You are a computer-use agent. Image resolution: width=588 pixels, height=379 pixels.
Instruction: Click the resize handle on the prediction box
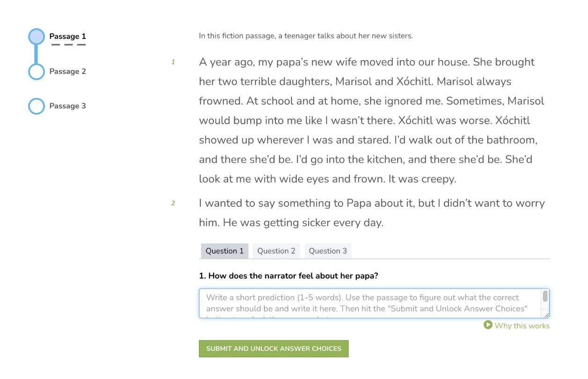point(545,315)
